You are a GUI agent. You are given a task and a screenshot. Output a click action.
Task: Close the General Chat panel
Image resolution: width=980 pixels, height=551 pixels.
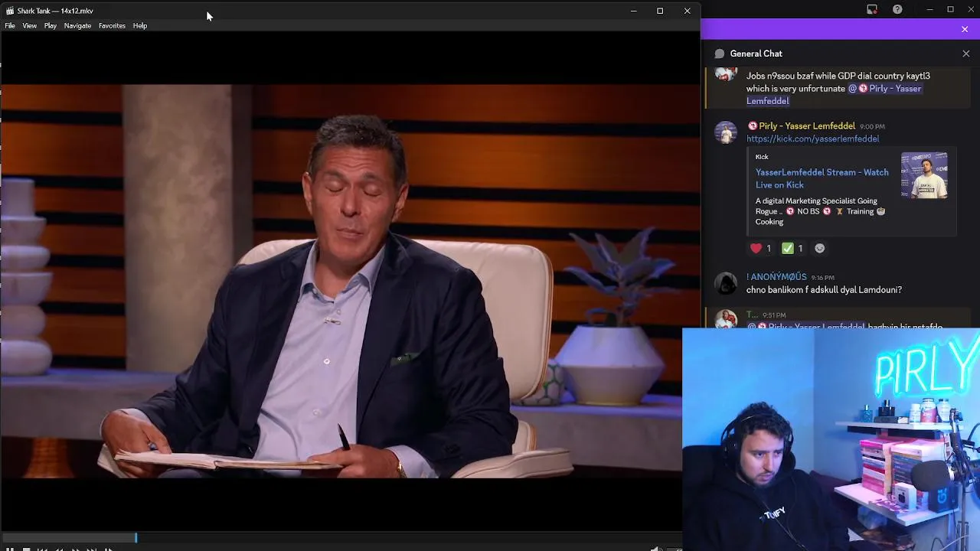pos(965,54)
